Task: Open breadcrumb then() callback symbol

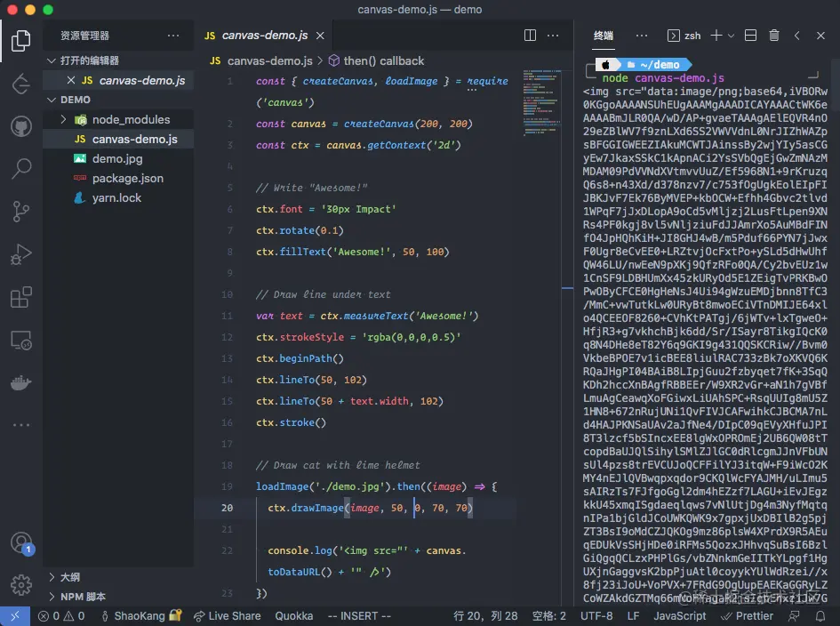Action: (x=375, y=61)
